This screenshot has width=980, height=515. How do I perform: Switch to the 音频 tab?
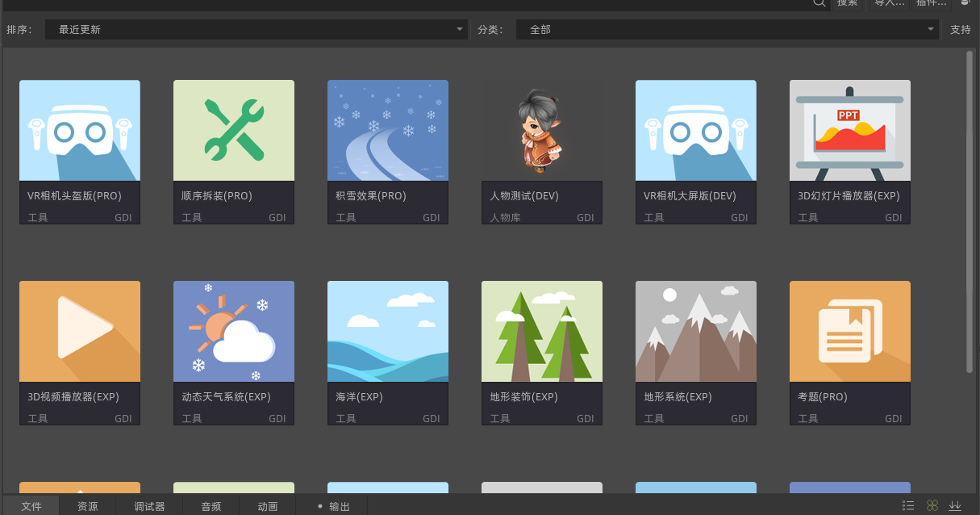coord(211,506)
